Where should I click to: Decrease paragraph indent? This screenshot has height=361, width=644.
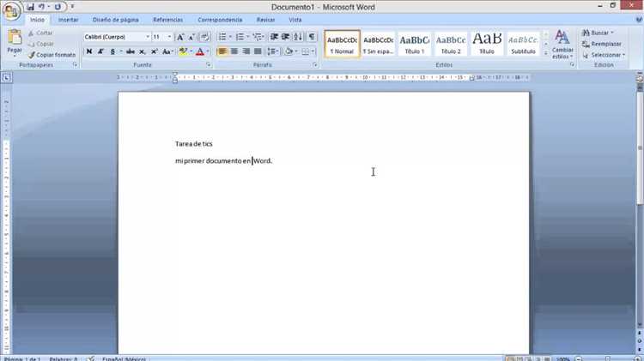tap(274, 37)
